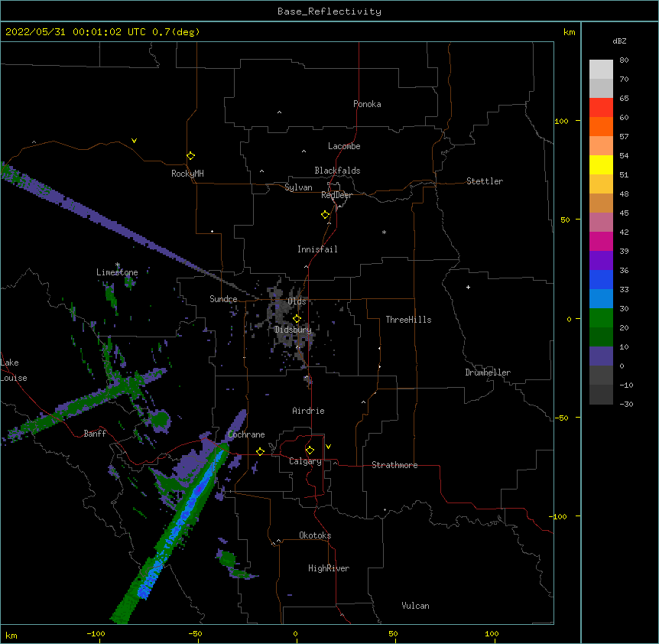The width and height of the screenshot is (659, 644).
Task: Click the Limestone label
Action: point(117,272)
